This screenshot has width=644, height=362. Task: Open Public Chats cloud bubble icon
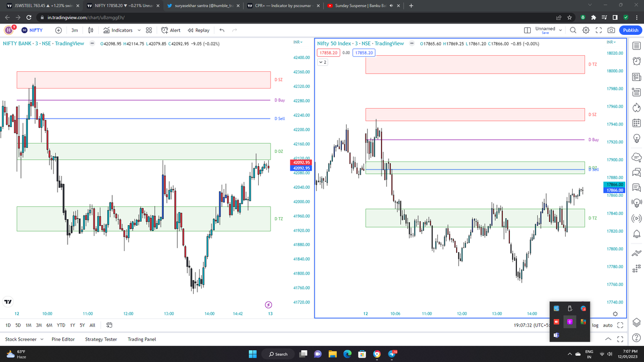pos(636,157)
